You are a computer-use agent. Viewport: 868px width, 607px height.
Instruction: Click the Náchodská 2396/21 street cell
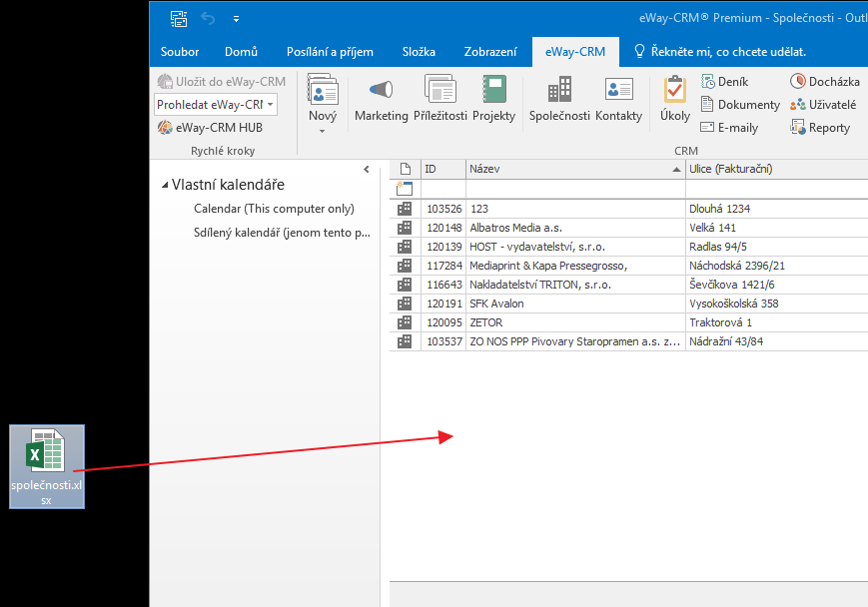coord(777,266)
